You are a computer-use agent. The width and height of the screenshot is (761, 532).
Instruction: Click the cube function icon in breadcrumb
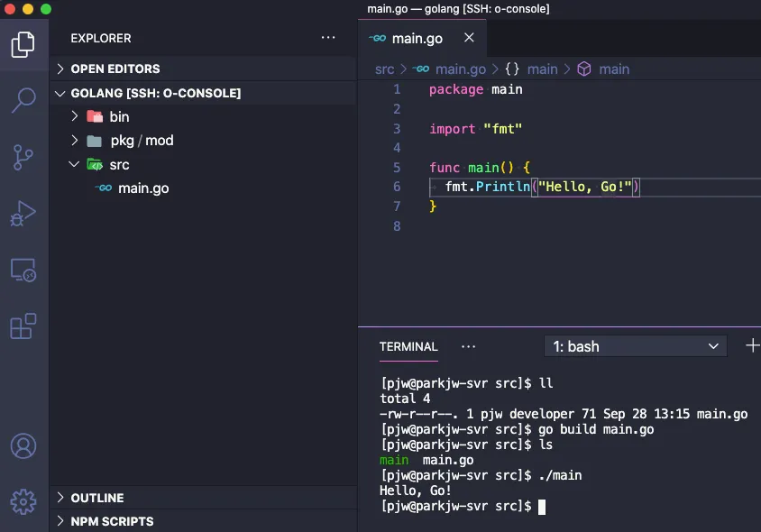(x=584, y=69)
